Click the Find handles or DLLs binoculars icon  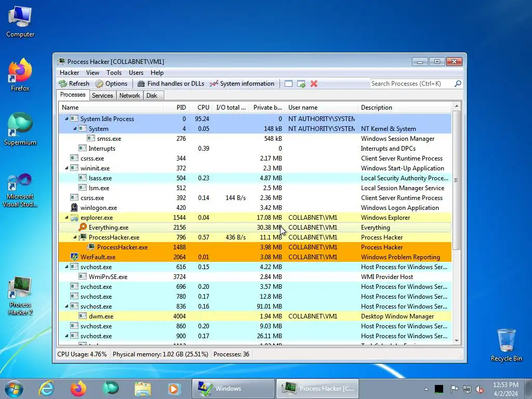[x=141, y=84]
